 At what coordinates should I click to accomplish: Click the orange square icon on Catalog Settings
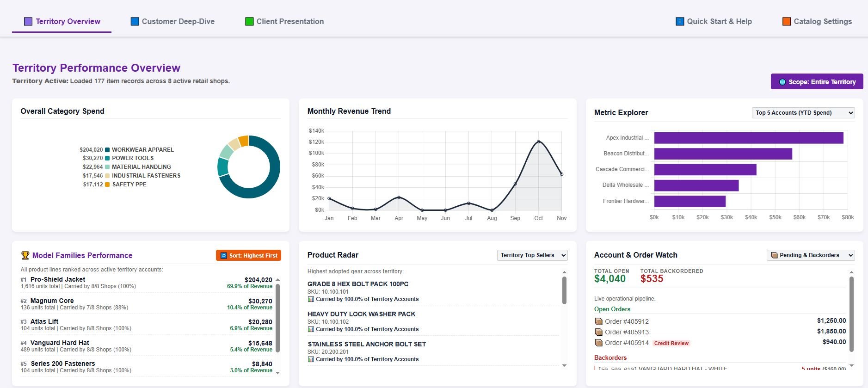click(786, 21)
